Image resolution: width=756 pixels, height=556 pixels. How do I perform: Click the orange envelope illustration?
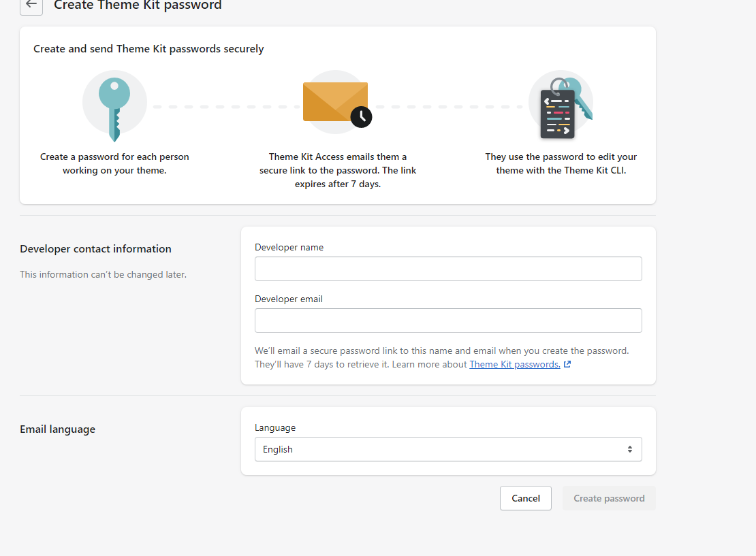[335, 101]
